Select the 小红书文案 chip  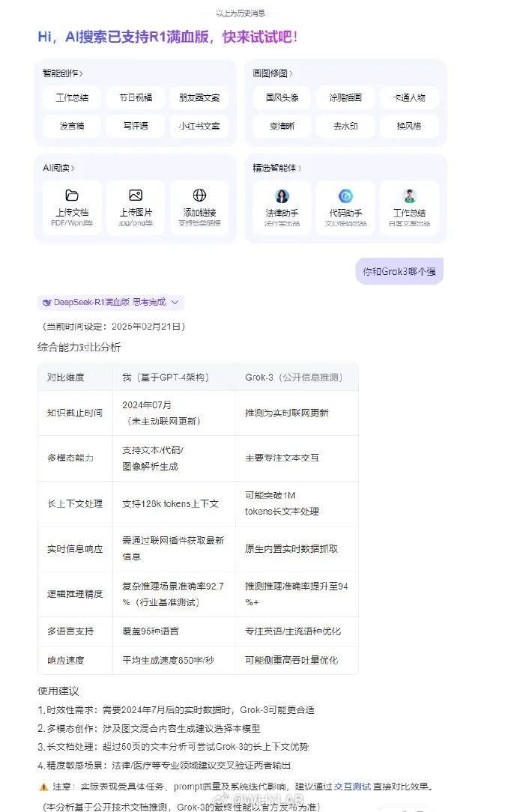199,126
